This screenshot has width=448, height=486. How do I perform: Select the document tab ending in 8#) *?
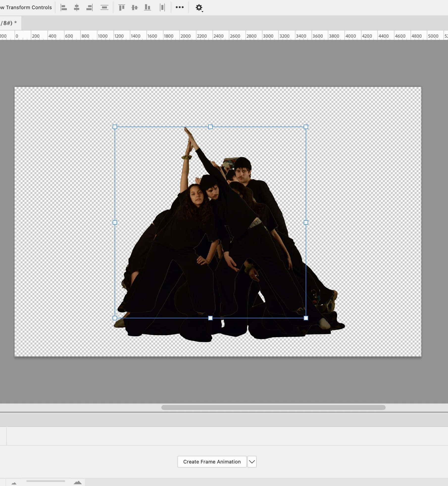click(x=9, y=23)
